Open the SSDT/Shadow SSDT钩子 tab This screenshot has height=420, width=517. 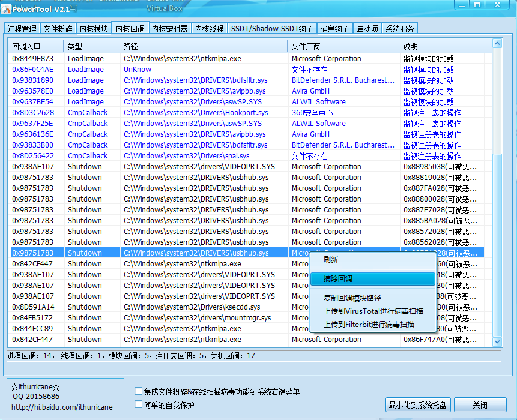(271, 29)
